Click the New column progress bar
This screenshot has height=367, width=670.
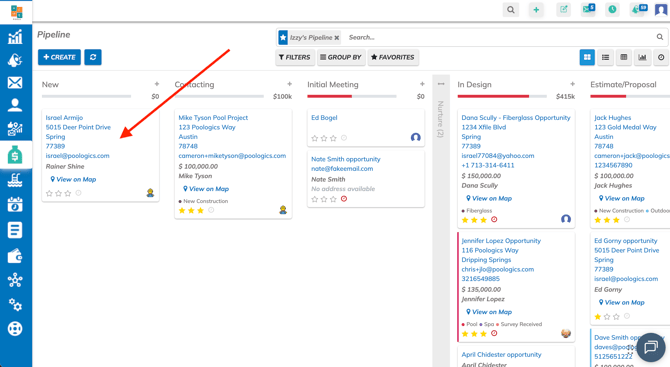[86, 97]
